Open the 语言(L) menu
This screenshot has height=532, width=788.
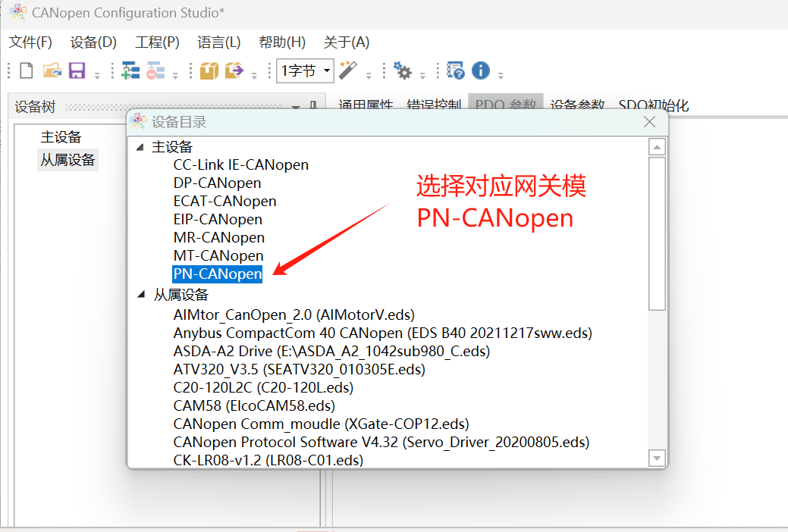(x=219, y=42)
